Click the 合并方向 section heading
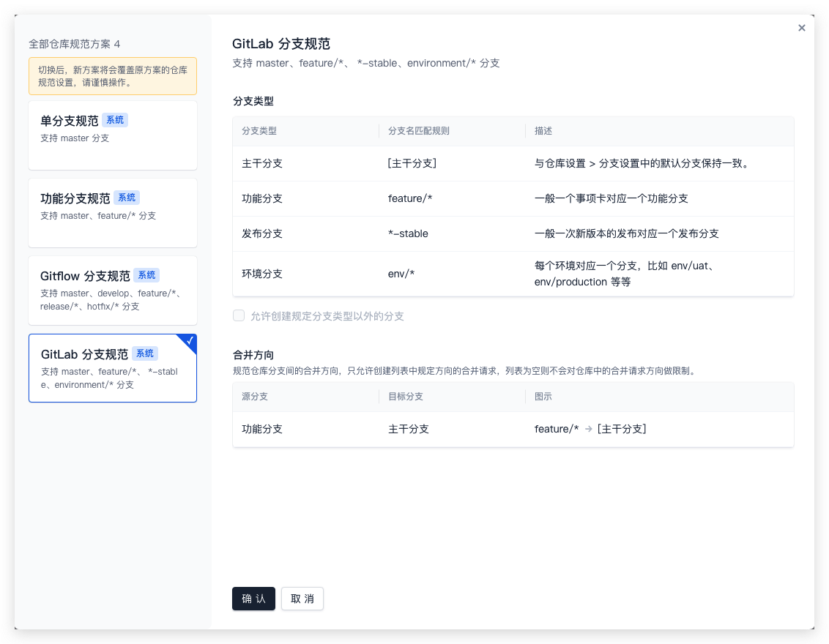 click(253, 355)
